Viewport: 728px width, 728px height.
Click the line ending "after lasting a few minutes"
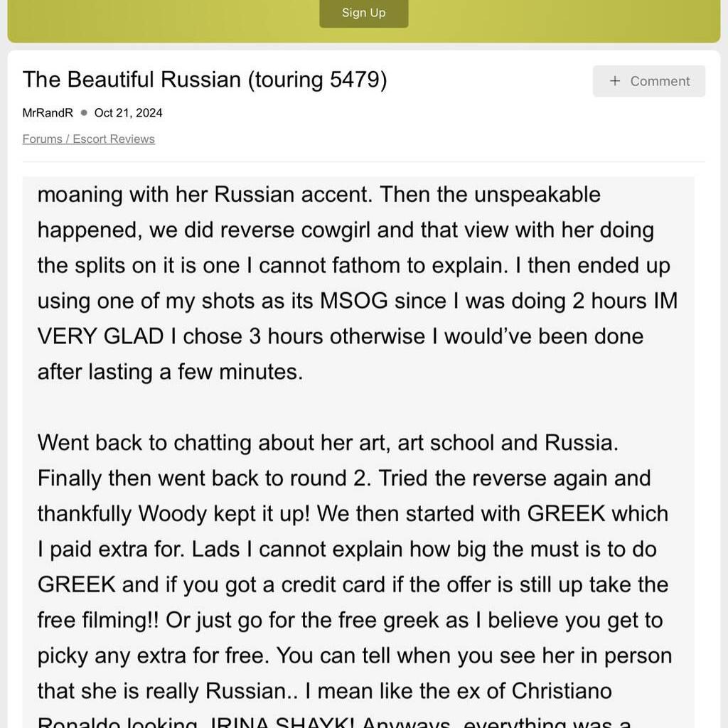pyautogui.click(x=171, y=371)
